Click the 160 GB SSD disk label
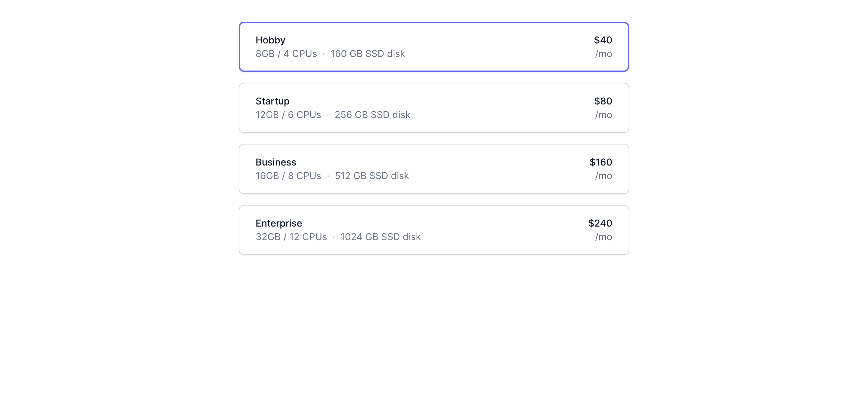The height and width of the screenshot is (407, 868). (x=368, y=54)
